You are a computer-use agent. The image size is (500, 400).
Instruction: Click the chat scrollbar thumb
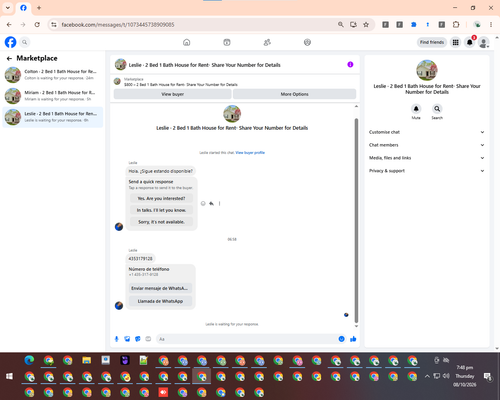(356, 220)
